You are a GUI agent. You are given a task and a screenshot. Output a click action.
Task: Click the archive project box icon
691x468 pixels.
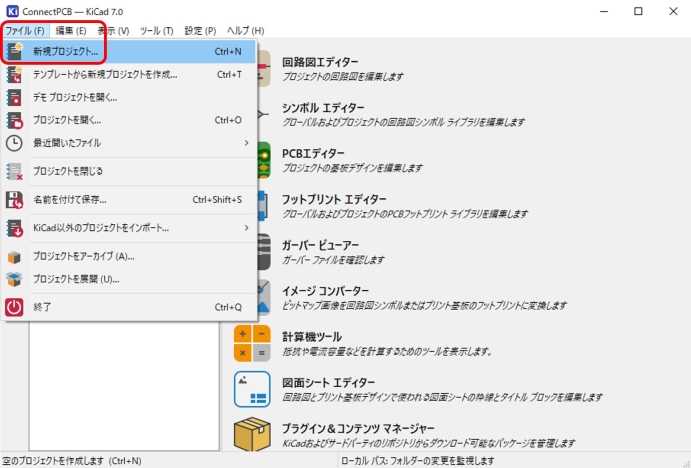pos(15,256)
